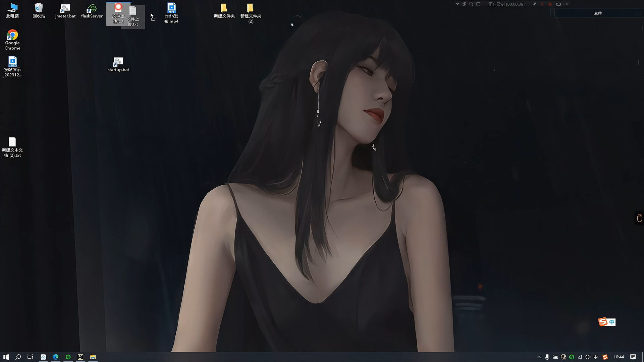Viewport: 644px width, 362px height.
Task: Stop the screen recording
Action: (550, 4)
